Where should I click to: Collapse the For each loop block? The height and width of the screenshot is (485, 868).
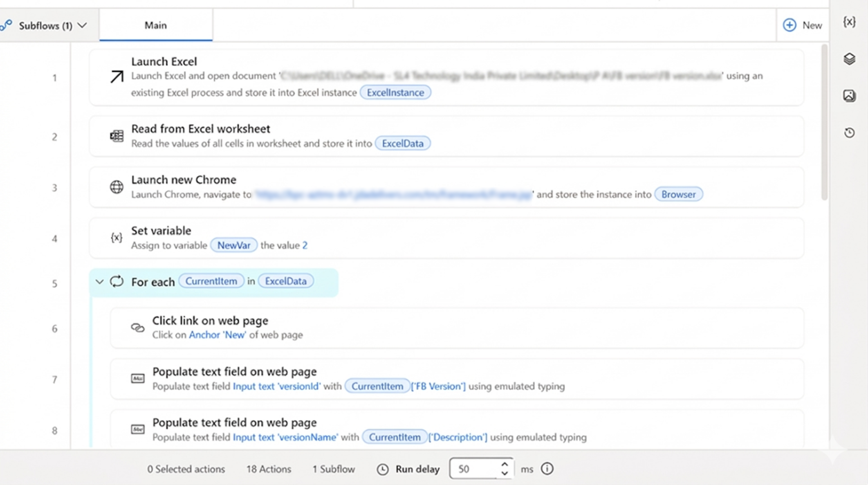coord(99,282)
